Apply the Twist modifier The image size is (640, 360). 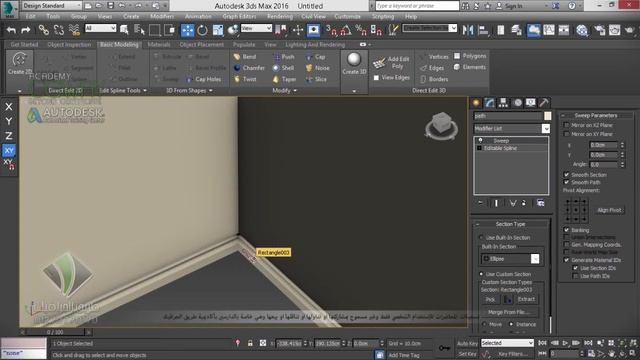(x=245, y=79)
